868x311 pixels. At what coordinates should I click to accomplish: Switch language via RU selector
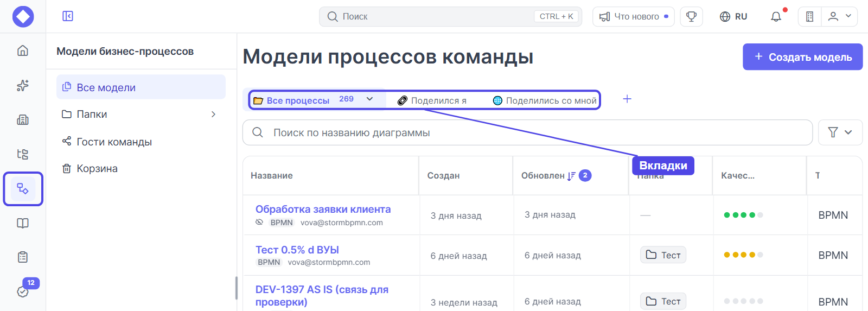click(733, 16)
